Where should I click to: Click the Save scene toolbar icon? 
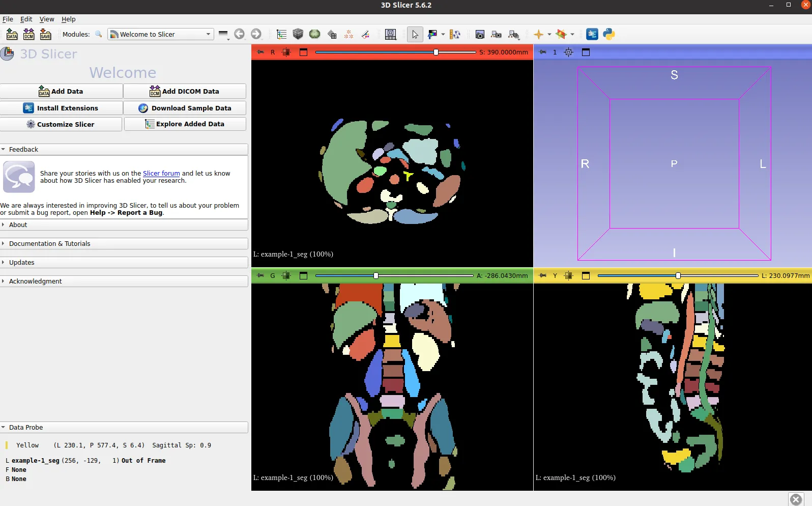point(46,34)
